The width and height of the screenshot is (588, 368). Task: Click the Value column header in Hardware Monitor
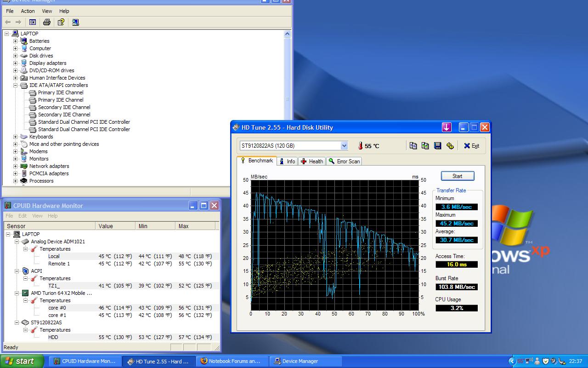116,226
